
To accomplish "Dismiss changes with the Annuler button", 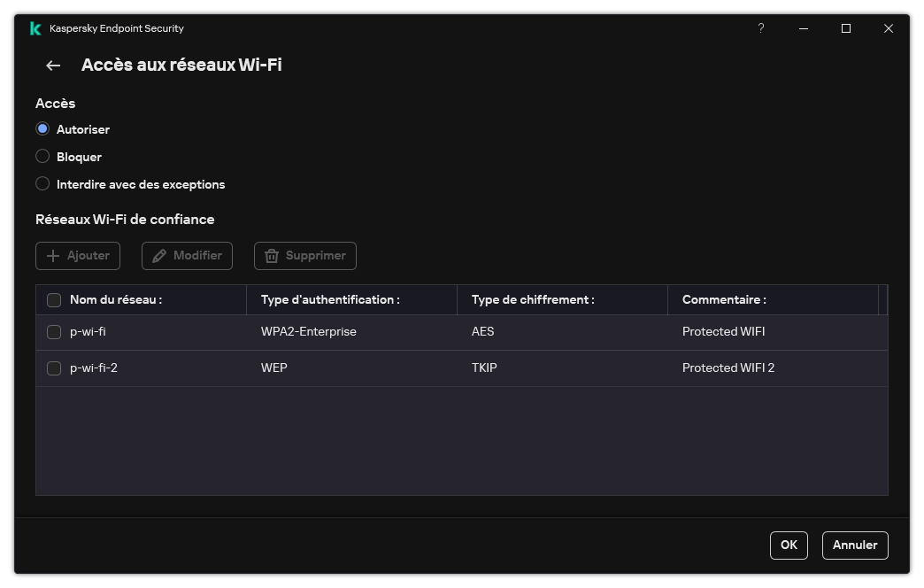I will point(854,545).
